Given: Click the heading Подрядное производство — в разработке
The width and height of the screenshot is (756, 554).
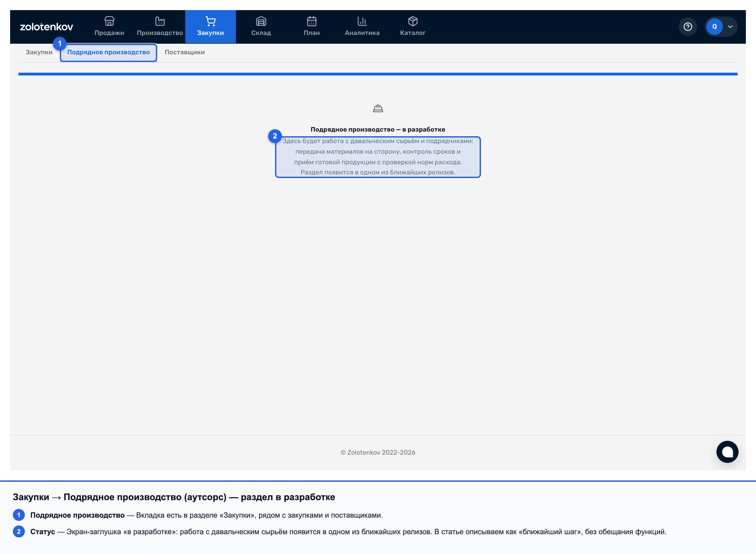Looking at the screenshot, I should point(378,130).
